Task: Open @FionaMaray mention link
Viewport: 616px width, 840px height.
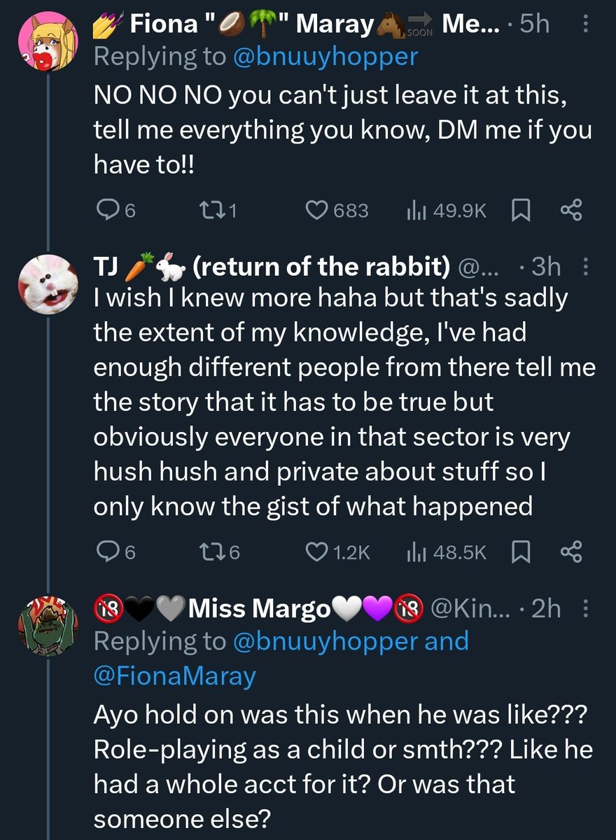Action: point(175,675)
